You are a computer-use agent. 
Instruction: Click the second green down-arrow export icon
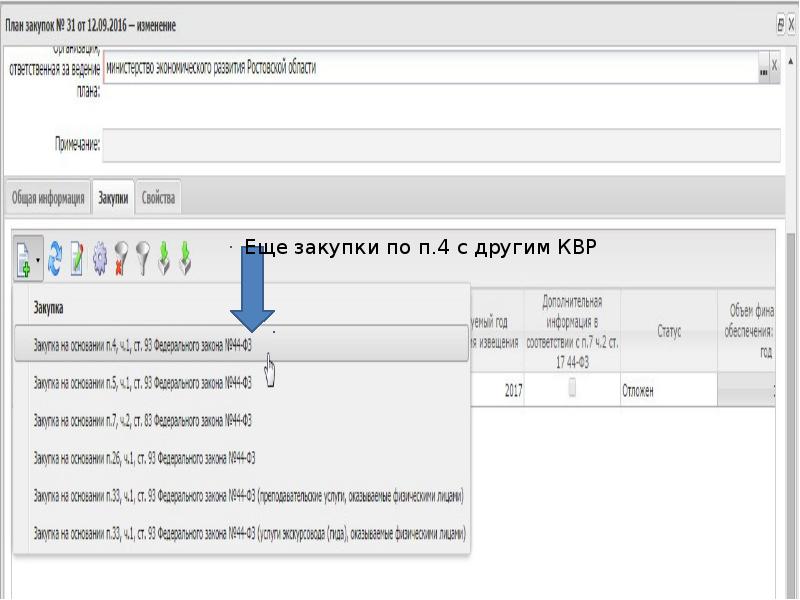185,259
